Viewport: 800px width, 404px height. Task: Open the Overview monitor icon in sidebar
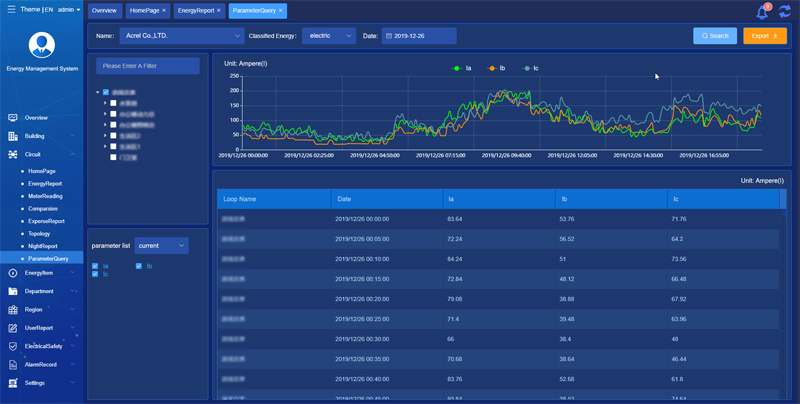[x=13, y=118]
